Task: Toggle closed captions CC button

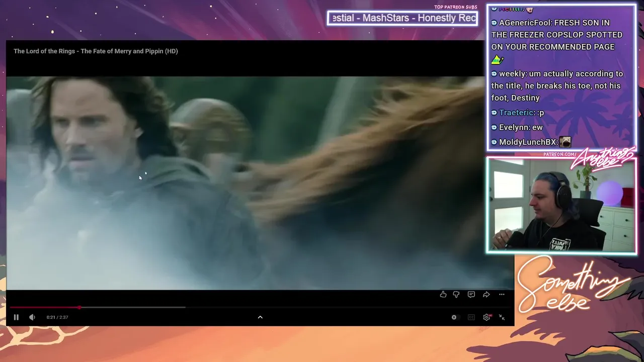Action: (471, 317)
